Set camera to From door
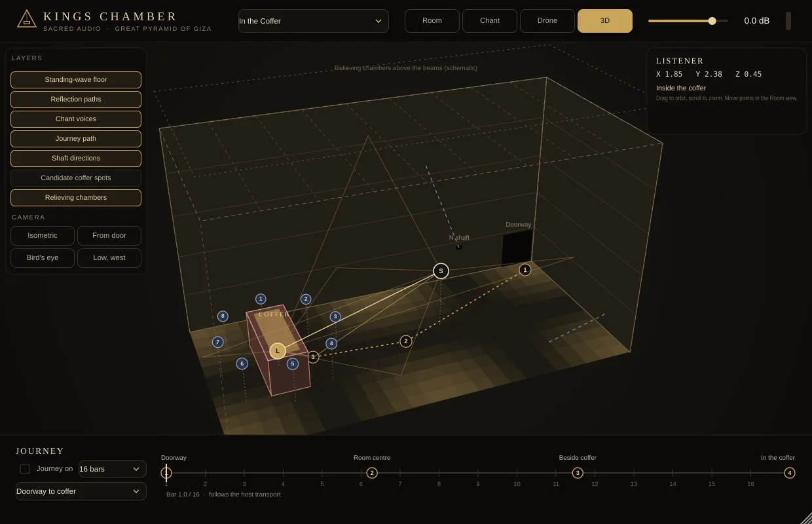The width and height of the screenshot is (812, 524). point(109,236)
